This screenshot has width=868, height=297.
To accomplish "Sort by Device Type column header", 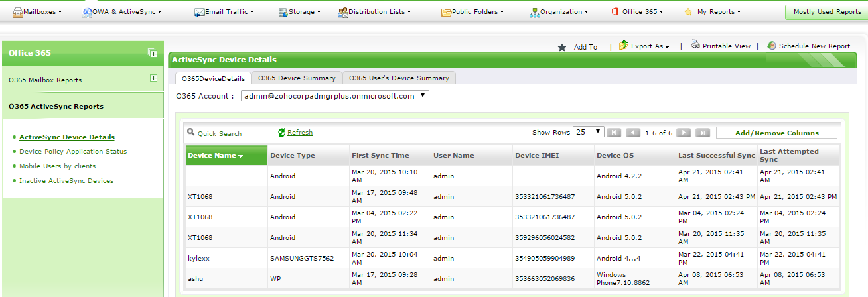I will point(308,156).
